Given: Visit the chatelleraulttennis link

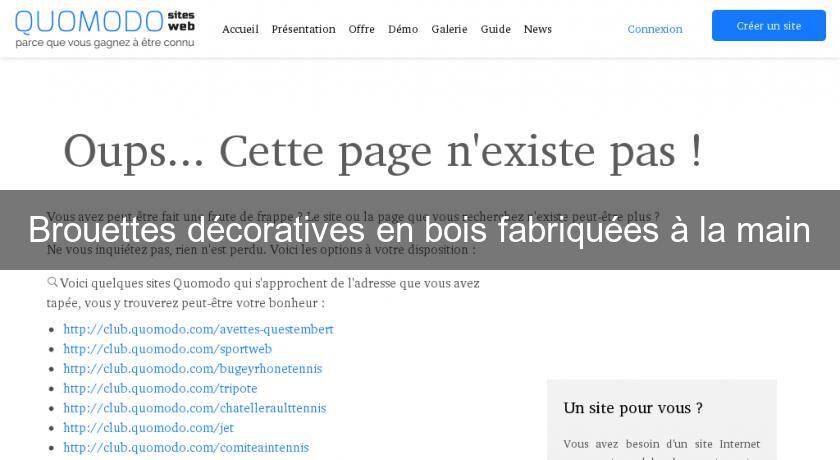Looking at the screenshot, I should [x=194, y=408].
